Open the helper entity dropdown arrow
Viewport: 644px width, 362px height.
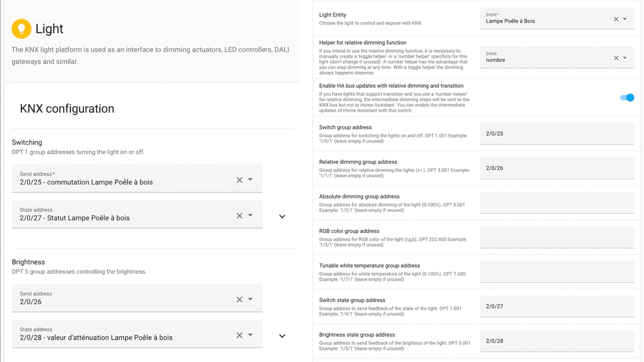point(625,58)
